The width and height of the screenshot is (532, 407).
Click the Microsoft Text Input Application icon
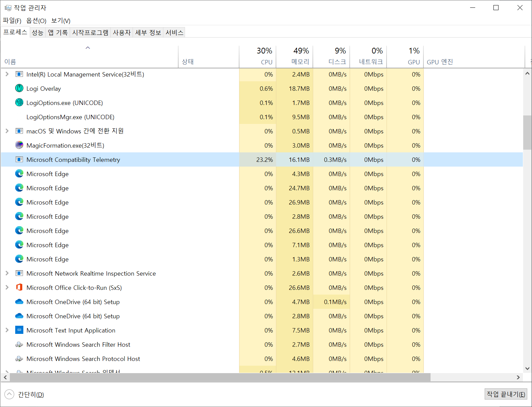[x=19, y=330]
